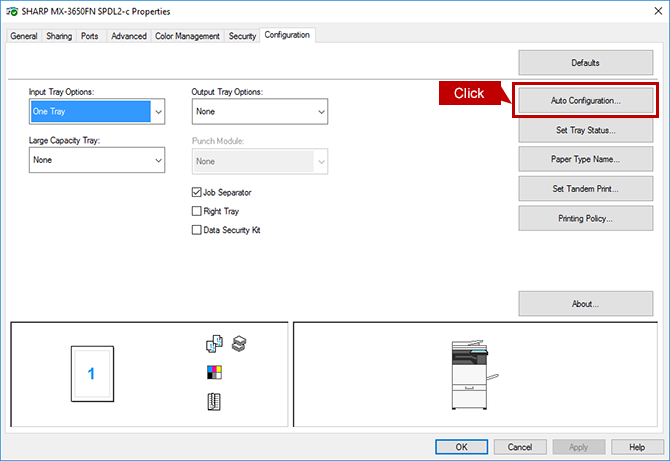Click the Auto Configuration button
670x461 pixels.
pos(586,100)
